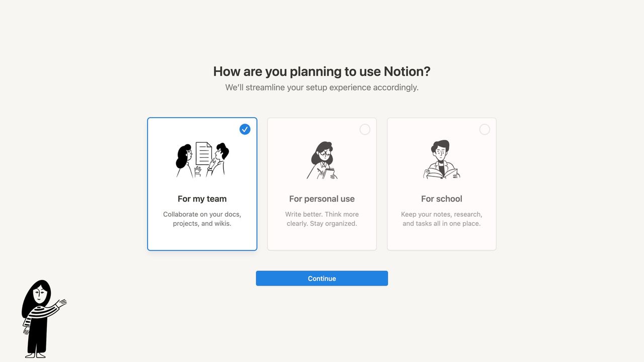Click the setup experience subtitle text

(321, 87)
